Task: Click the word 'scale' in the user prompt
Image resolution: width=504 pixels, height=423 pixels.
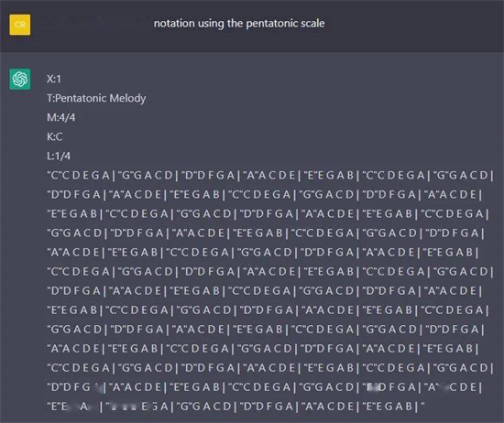Action: pos(312,24)
